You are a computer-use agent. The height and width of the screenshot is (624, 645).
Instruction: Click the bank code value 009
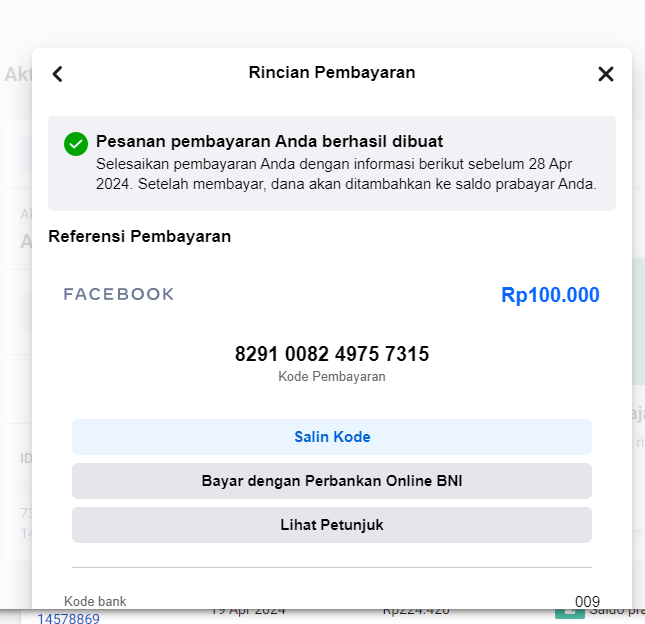(587, 602)
